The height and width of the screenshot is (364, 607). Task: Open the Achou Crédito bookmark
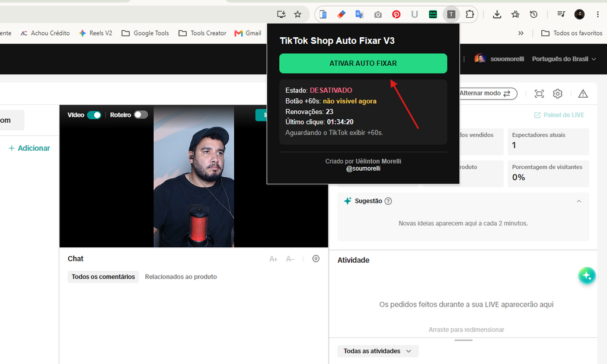click(x=45, y=33)
